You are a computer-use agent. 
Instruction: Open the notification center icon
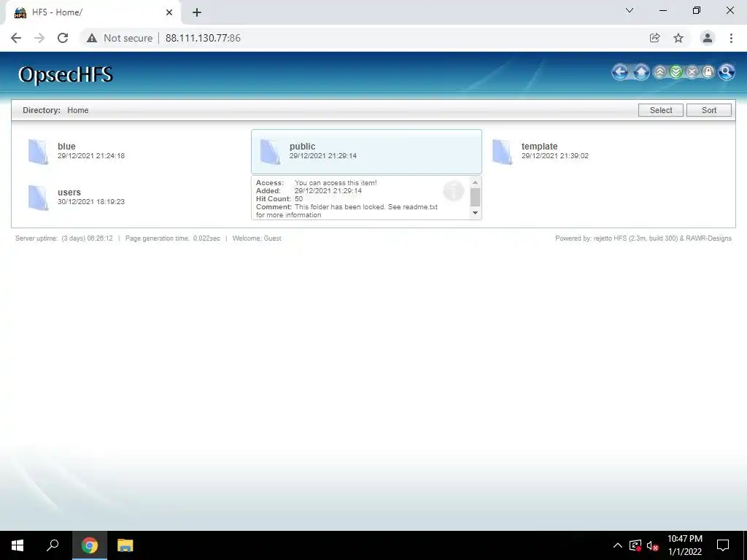click(723, 545)
